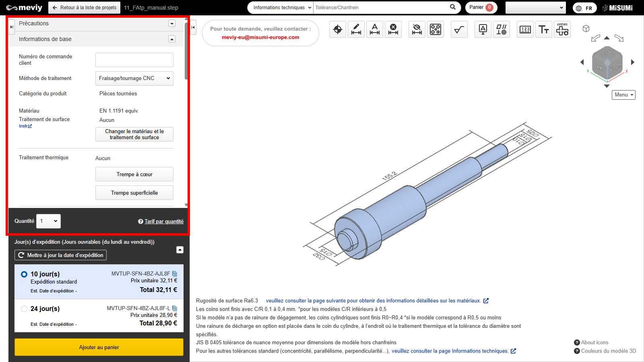
Task: Open the view cube Menu dropdown
Action: 623,95
